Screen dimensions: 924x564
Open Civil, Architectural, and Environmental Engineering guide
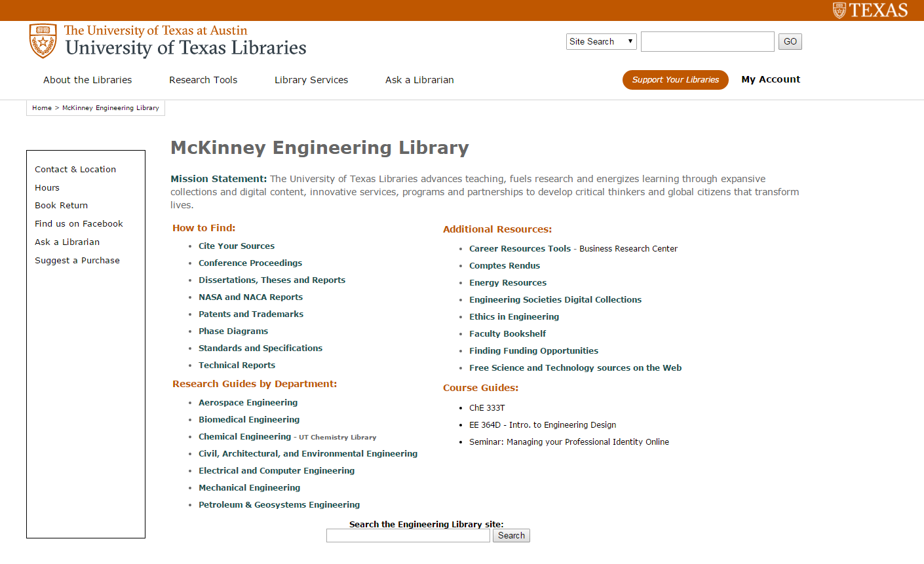tap(308, 453)
